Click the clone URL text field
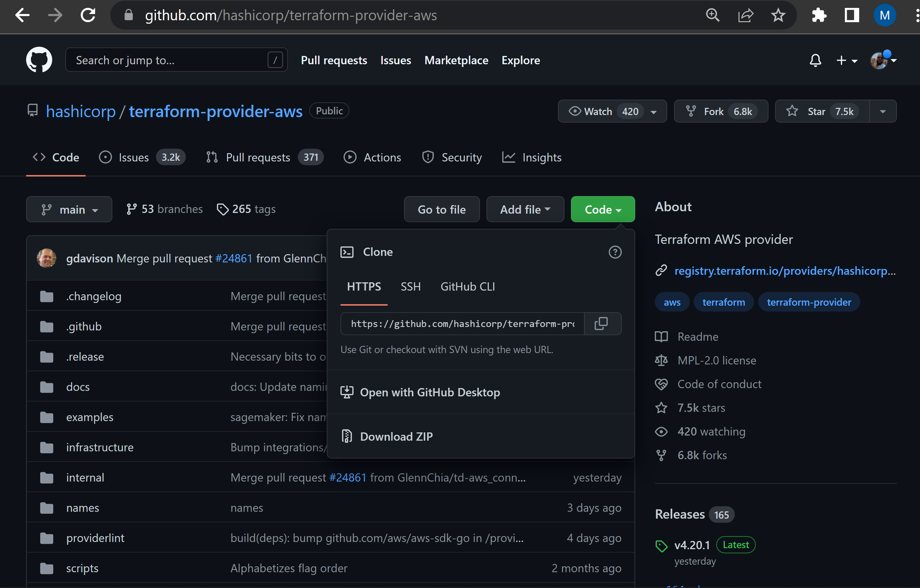This screenshot has width=920, height=588. (462, 324)
